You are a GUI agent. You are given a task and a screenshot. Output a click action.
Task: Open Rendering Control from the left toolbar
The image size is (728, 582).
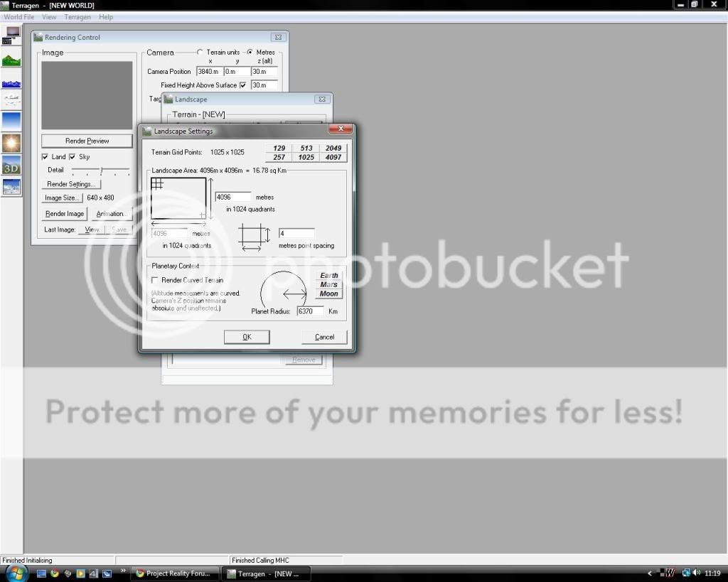click(x=12, y=36)
